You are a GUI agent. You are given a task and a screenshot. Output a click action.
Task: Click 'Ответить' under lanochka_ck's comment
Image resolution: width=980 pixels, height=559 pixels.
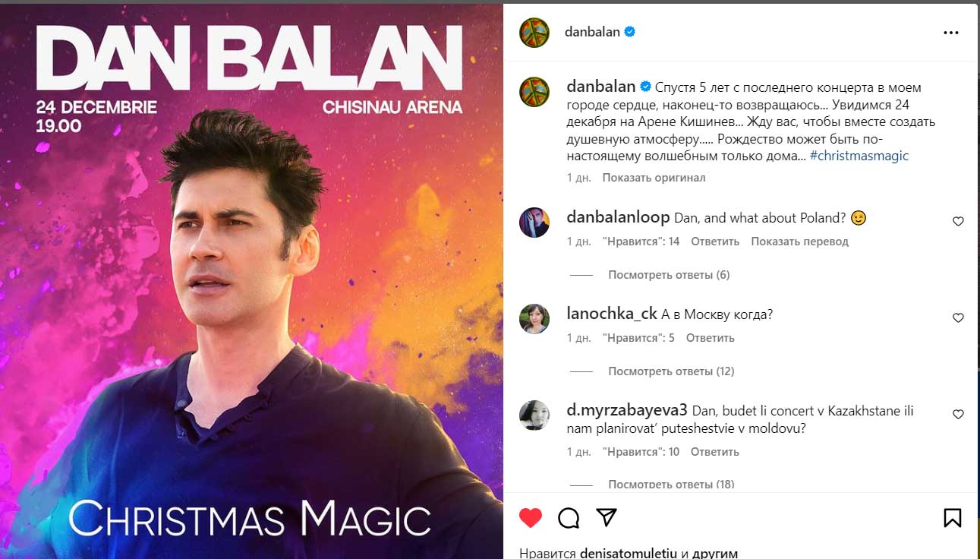point(711,338)
